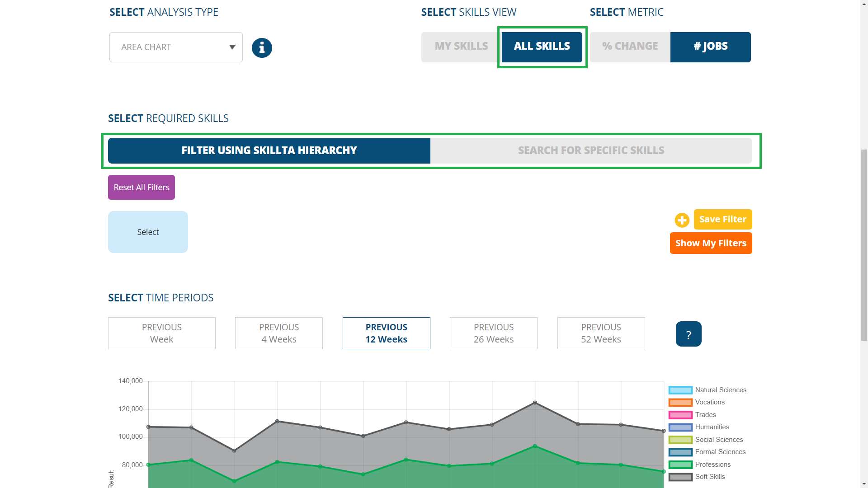Image resolution: width=868 pixels, height=488 pixels.
Task: Switch skills view to My Skills
Action: point(461,47)
